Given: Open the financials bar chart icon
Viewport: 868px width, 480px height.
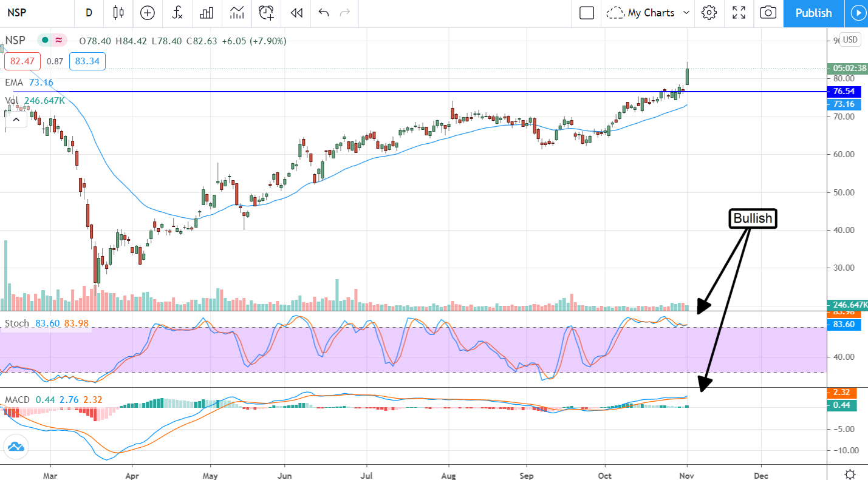Looking at the screenshot, I should [x=207, y=13].
